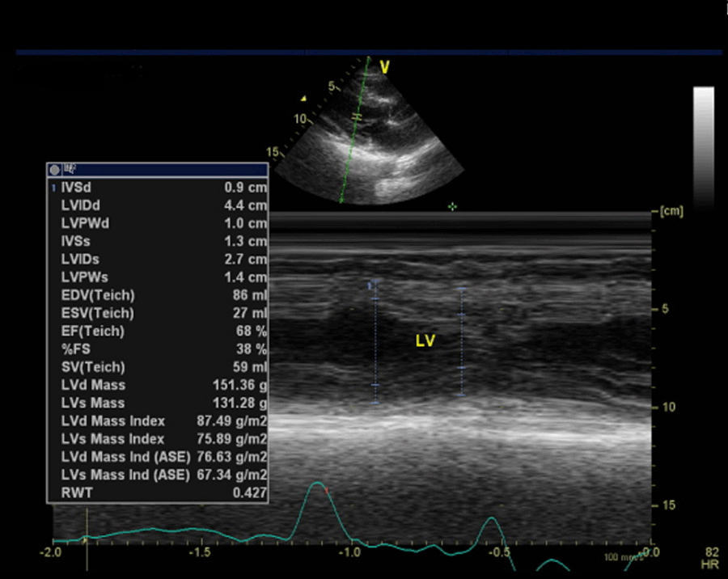Click the yellow V probe orientation marker
The width and height of the screenshot is (728, 579).
click(x=384, y=68)
